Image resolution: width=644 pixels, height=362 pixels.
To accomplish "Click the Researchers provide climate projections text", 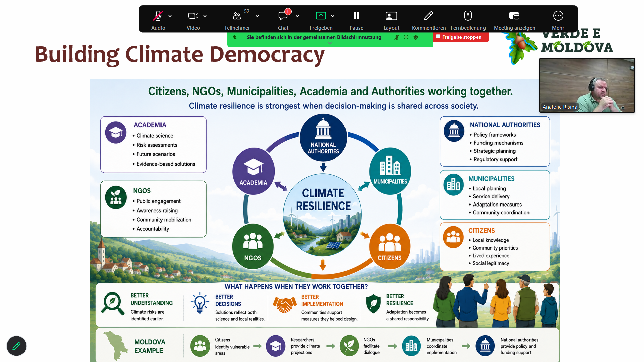I will (306, 346).
